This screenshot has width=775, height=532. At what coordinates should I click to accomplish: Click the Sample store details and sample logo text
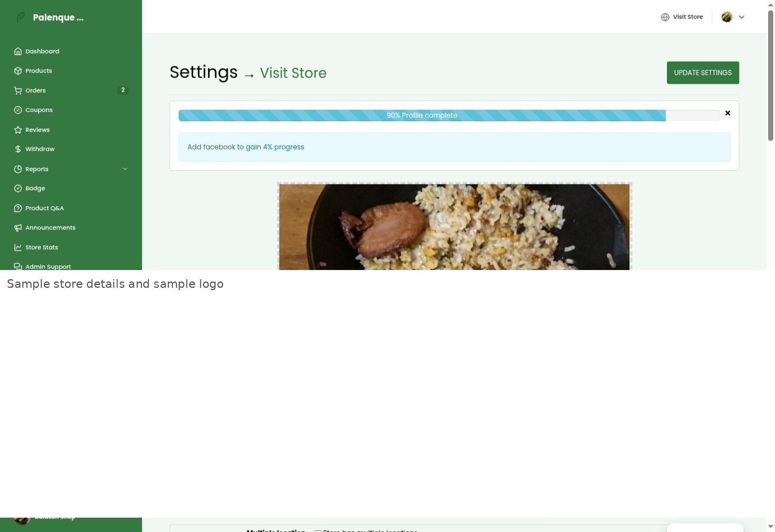tap(115, 284)
